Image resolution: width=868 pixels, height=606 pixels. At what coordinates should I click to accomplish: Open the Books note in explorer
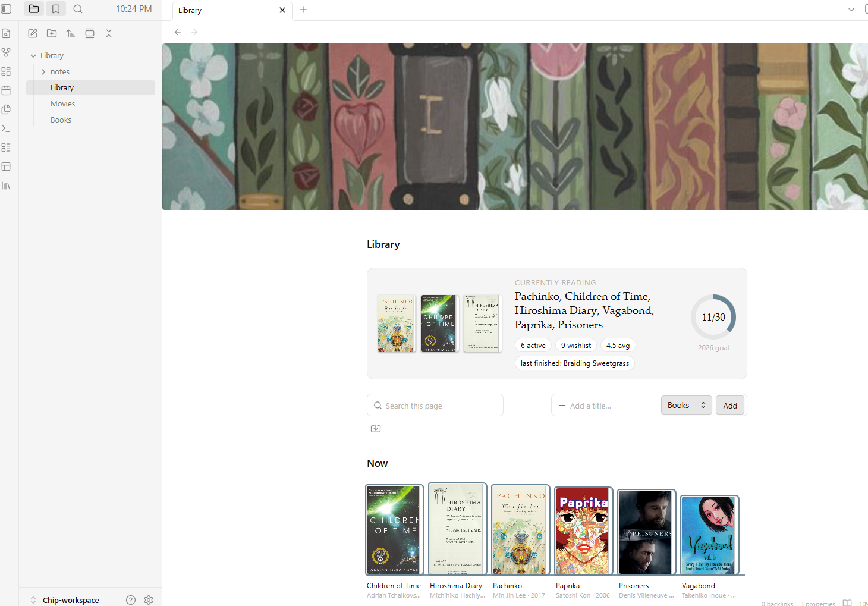(x=90, y=120)
